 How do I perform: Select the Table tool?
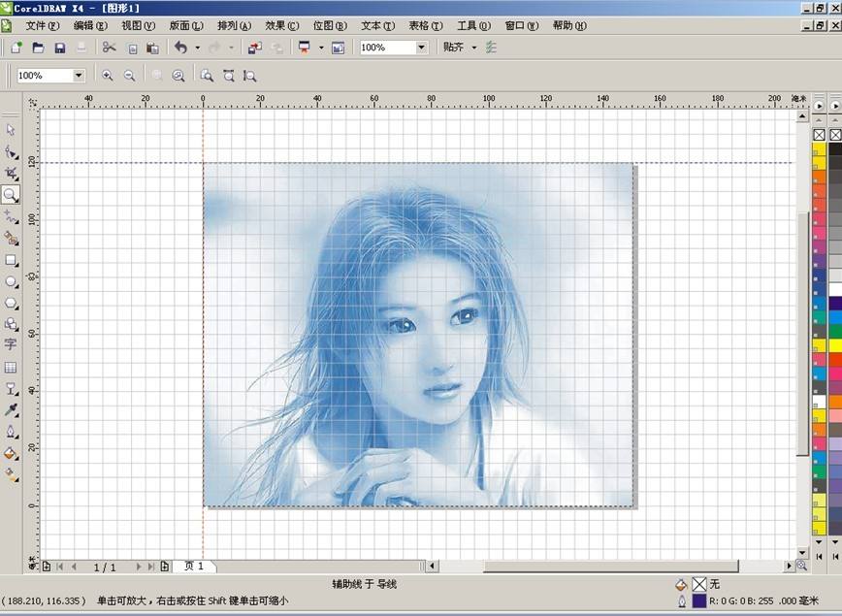[x=11, y=368]
